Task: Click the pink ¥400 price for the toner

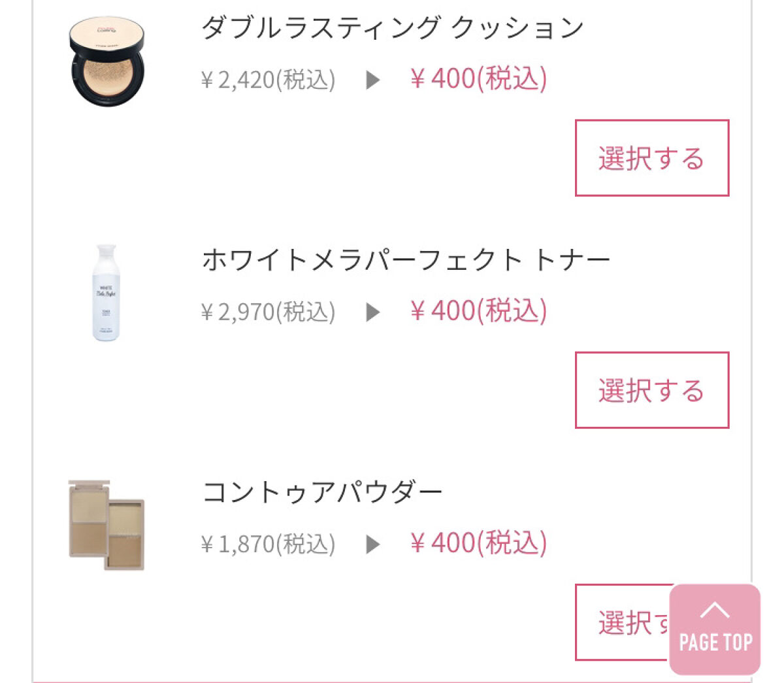Action: pos(478,311)
